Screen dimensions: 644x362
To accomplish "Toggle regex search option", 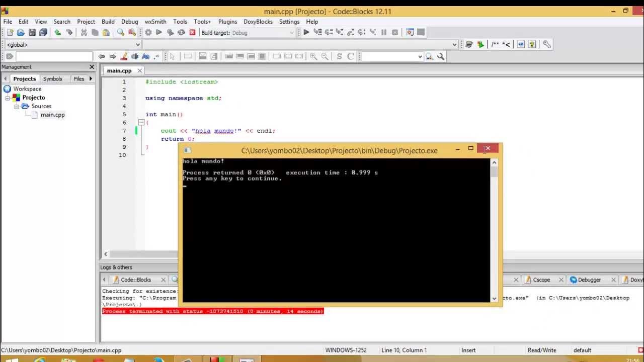I will pos(157,57).
